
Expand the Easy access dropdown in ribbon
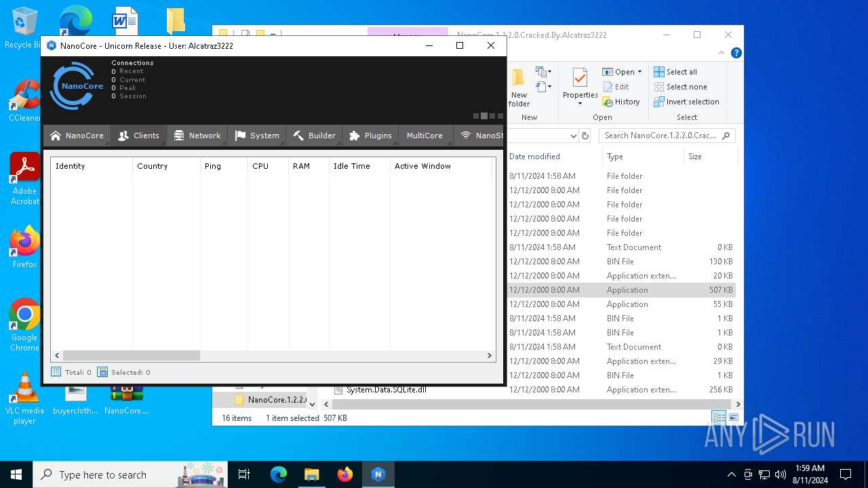[x=542, y=87]
